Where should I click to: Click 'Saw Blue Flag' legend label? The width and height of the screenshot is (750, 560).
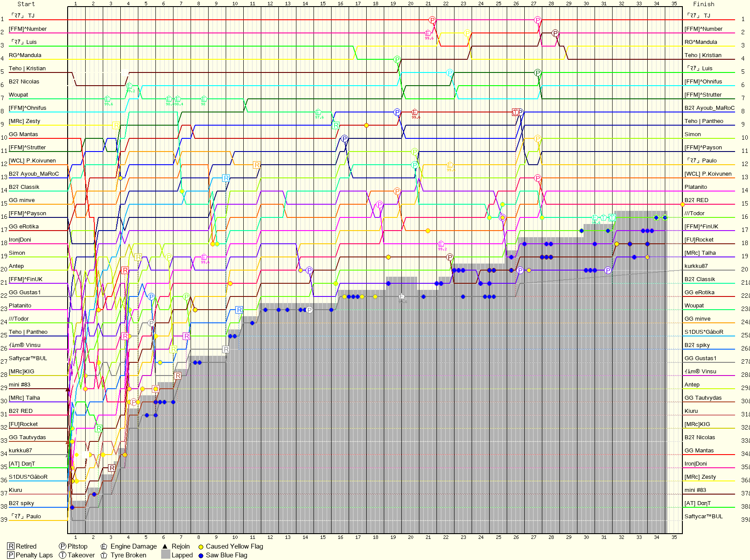click(x=227, y=555)
